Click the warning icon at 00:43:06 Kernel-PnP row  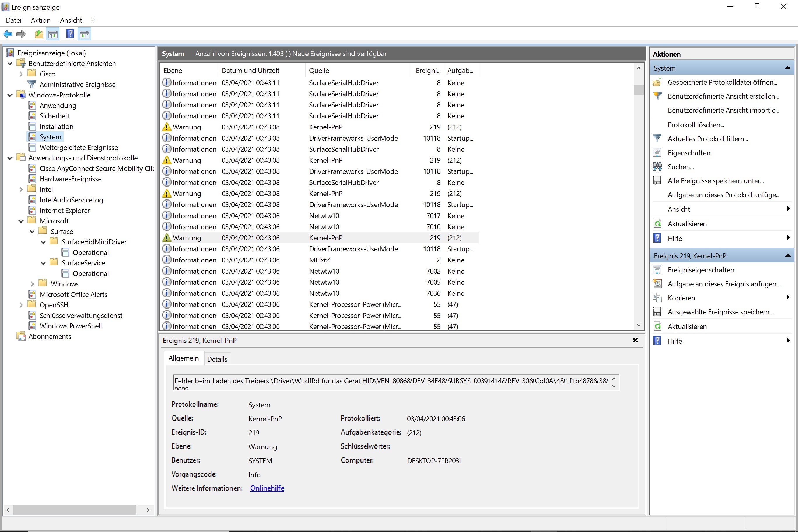(167, 238)
